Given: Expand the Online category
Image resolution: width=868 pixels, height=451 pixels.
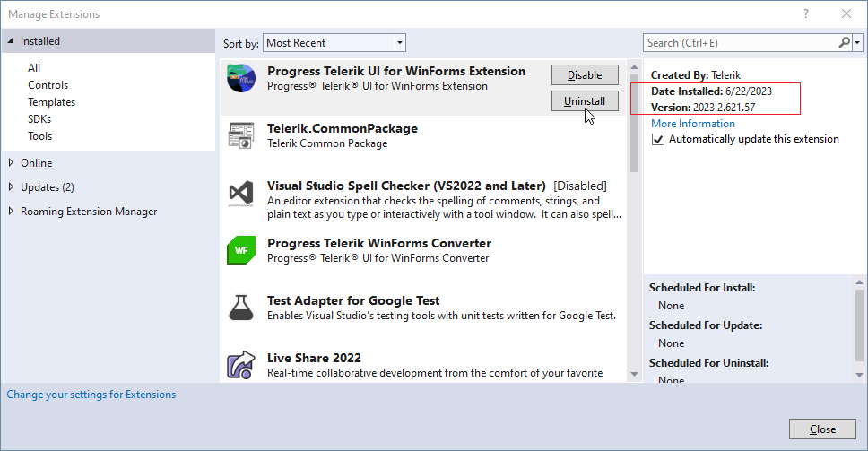Looking at the screenshot, I should coord(11,162).
